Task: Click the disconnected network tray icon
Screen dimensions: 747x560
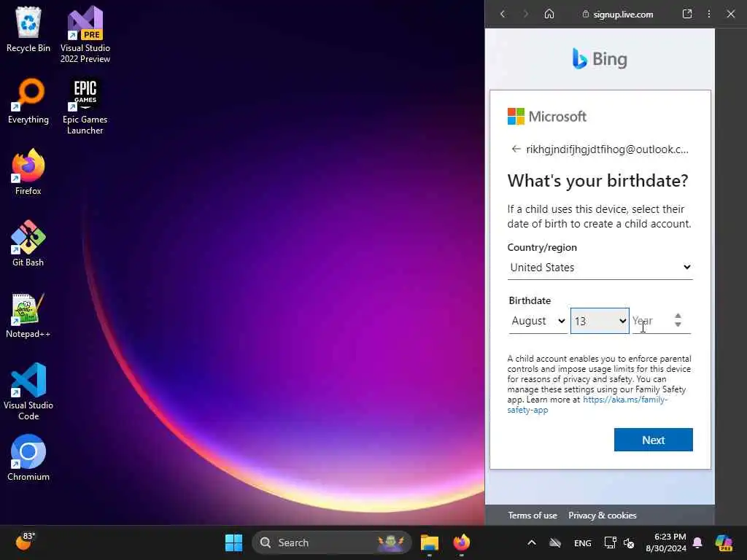Action: [x=555, y=542]
